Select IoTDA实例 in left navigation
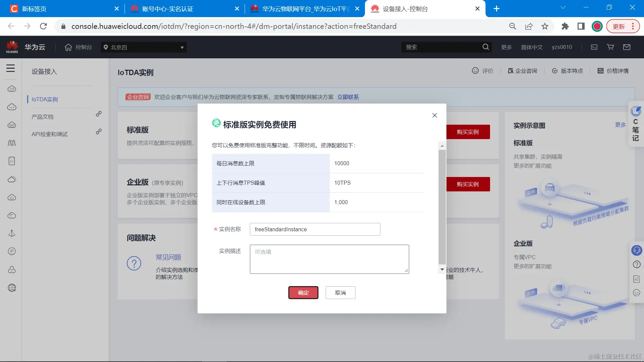Image resolution: width=644 pixels, height=362 pixels. pyautogui.click(x=45, y=99)
